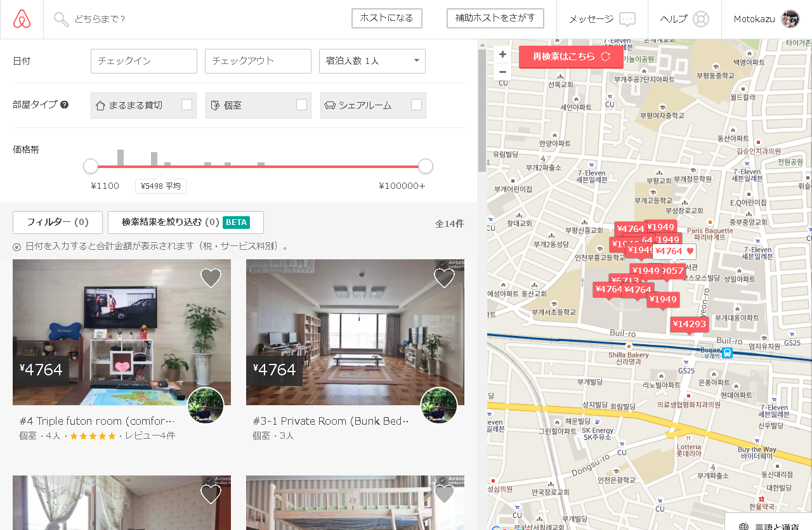Select the ¥14293 map price marker
The width and height of the screenshot is (812, 530).
(x=689, y=324)
